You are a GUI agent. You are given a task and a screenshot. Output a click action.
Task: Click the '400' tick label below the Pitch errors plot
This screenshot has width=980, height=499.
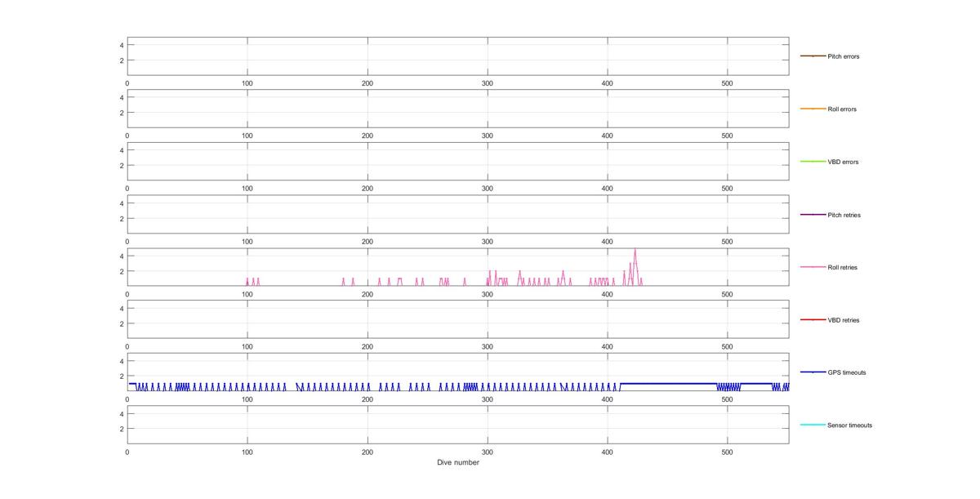coord(608,83)
